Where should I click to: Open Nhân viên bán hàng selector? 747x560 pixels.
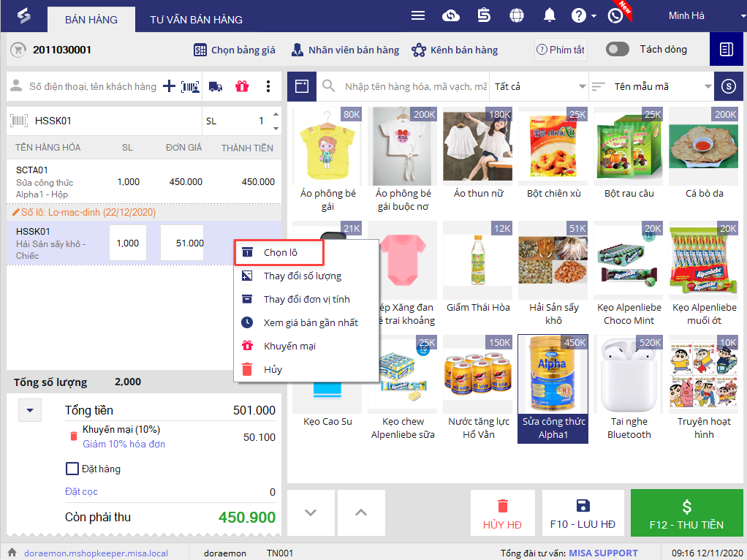(346, 50)
